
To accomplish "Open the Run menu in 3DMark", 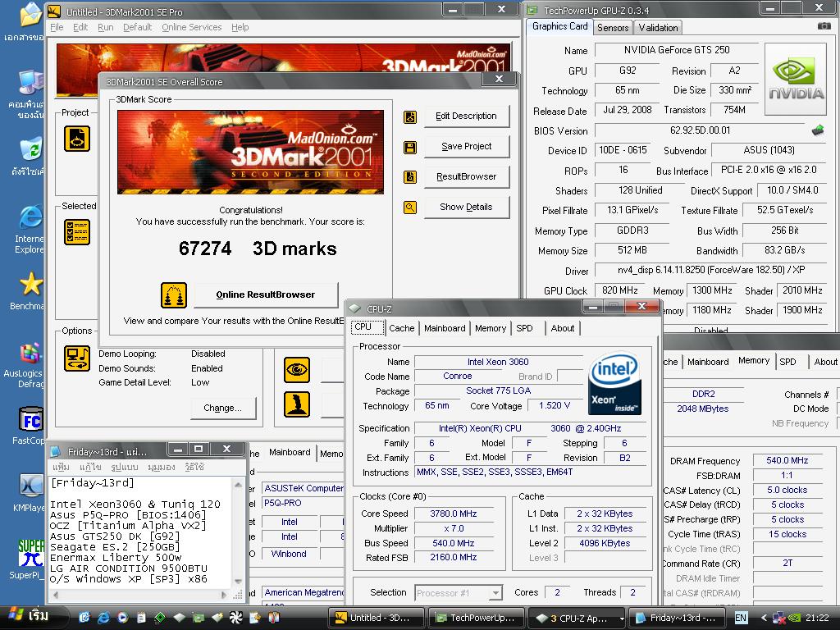I will point(106,27).
